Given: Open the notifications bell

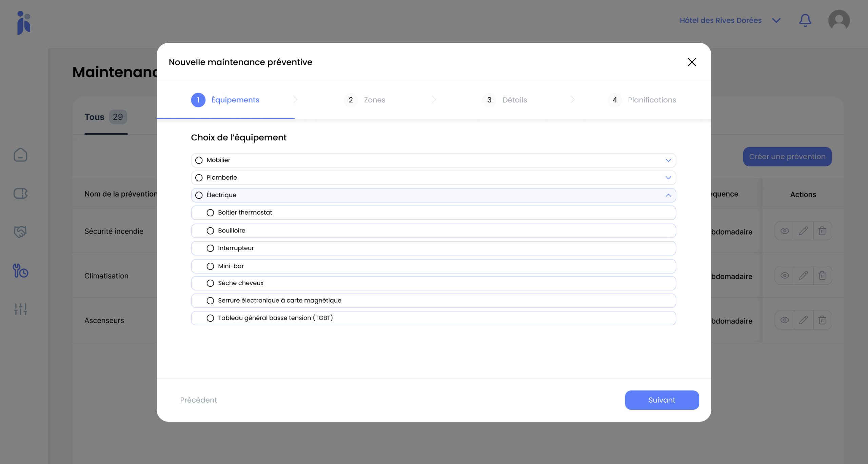Looking at the screenshot, I should [x=805, y=20].
